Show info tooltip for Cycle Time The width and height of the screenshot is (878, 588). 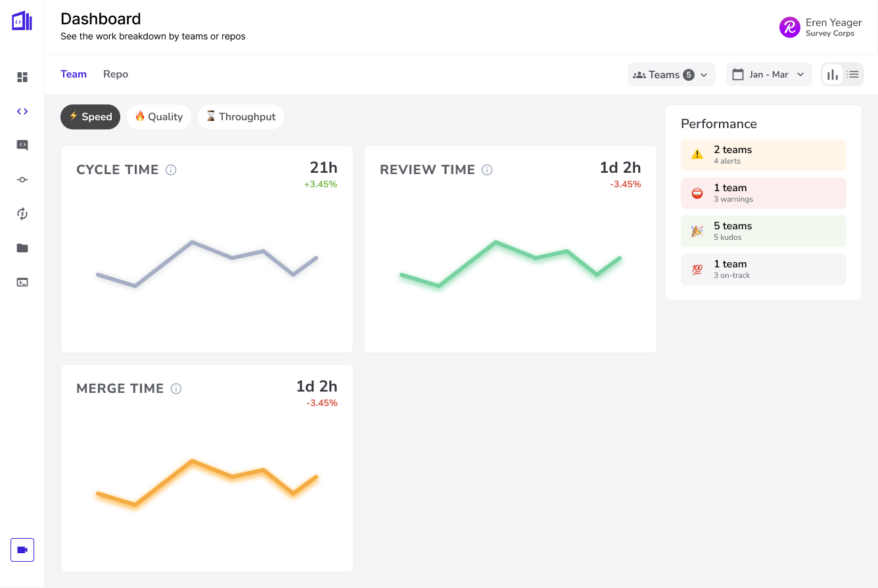coord(171,170)
